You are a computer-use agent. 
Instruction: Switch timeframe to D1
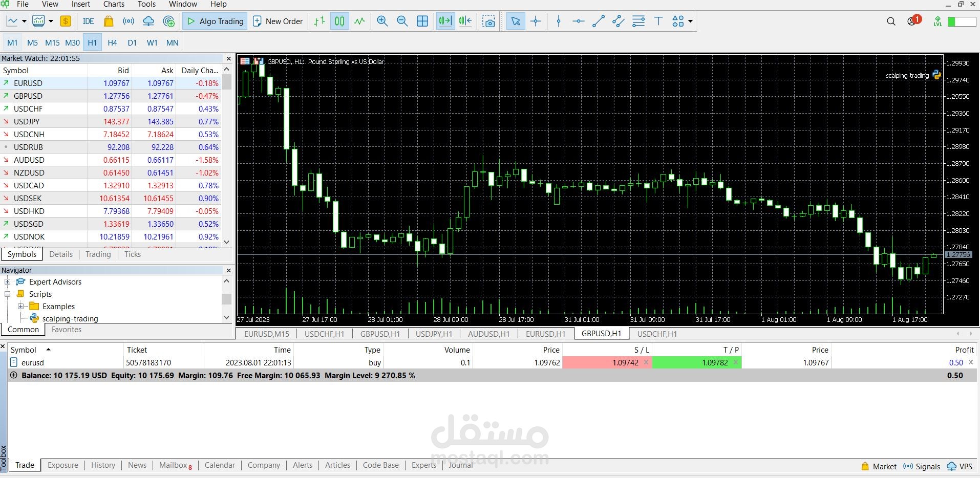(132, 43)
